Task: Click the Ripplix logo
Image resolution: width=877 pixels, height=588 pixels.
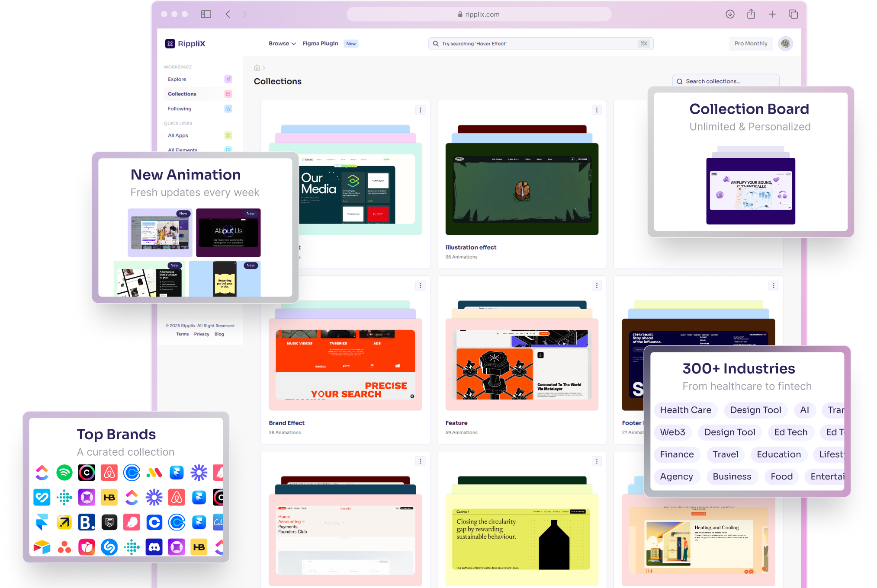Action: pyautogui.click(x=185, y=44)
